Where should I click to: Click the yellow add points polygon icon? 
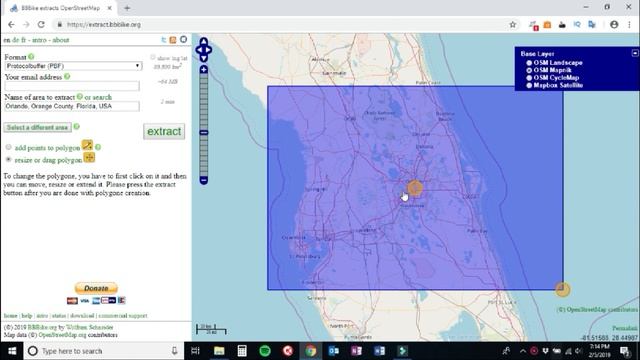pos(87,145)
